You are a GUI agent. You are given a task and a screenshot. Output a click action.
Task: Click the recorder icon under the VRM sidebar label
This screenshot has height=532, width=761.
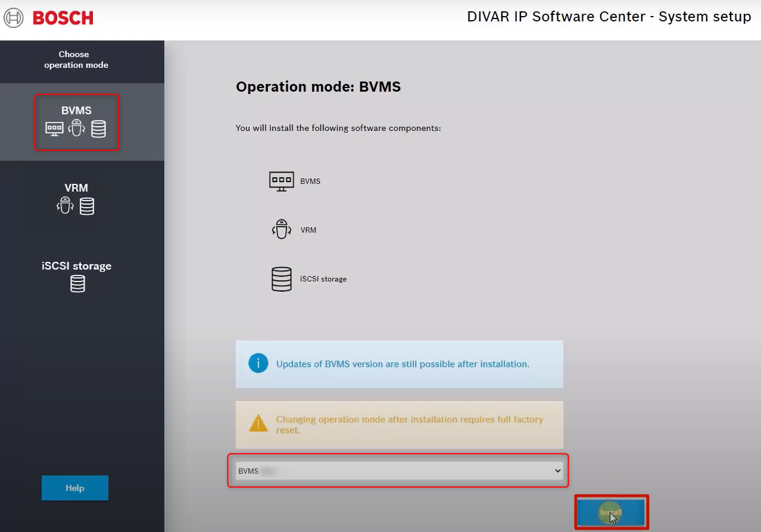click(x=65, y=206)
